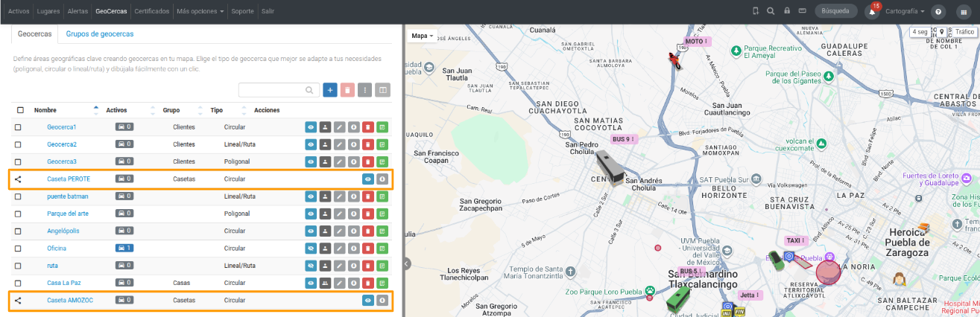Click the blue add geofence plus button

pos(330,90)
